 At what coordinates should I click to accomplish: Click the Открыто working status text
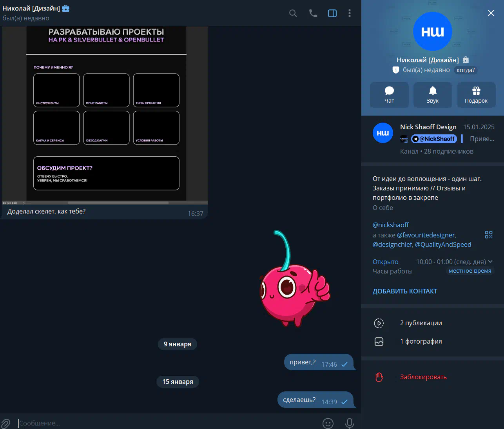pos(385,262)
